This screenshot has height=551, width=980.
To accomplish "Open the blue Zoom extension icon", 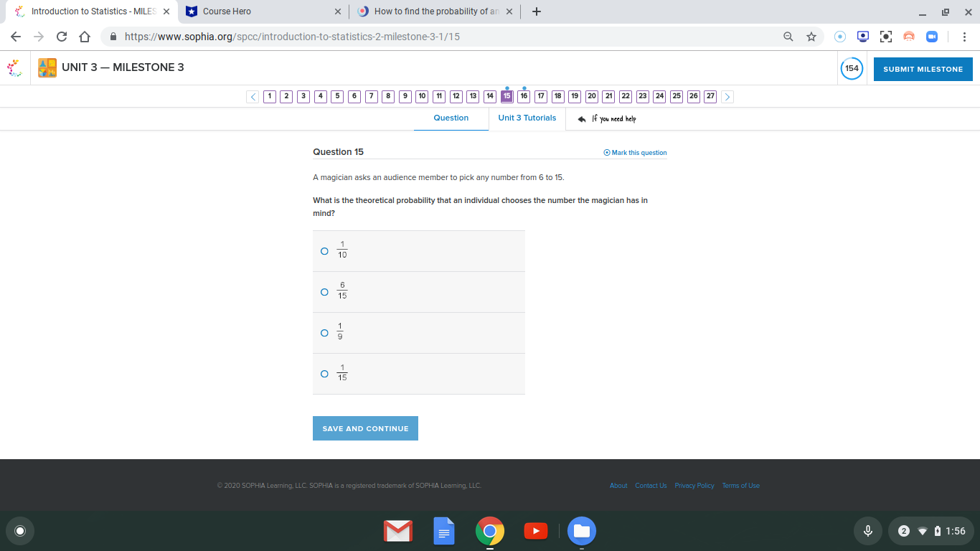I will point(932,37).
